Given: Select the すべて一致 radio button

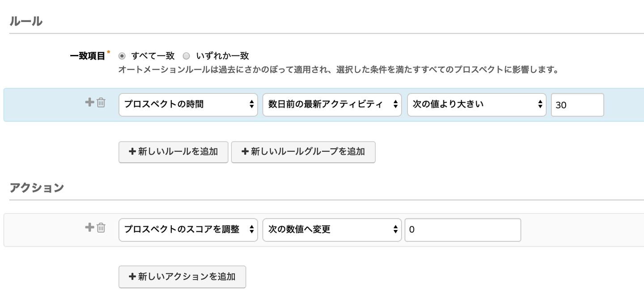Looking at the screenshot, I should [x=122, y=56].
